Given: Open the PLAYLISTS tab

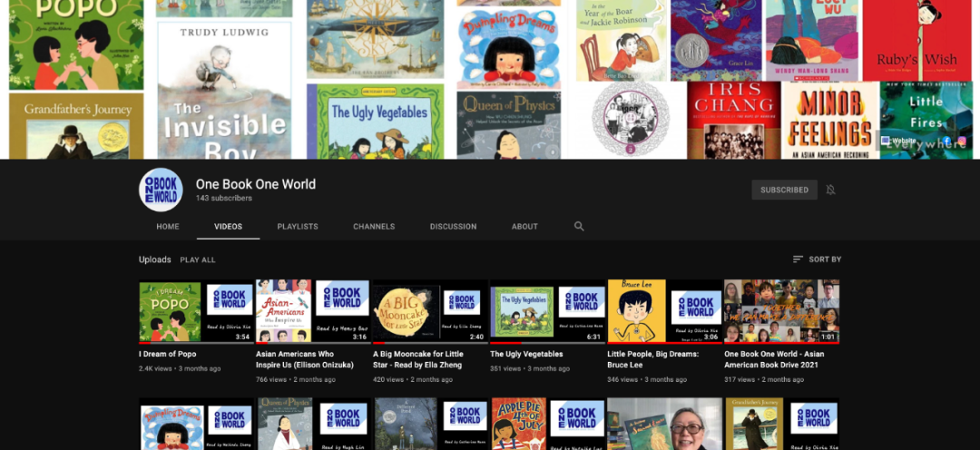Looking at the screenshot, I should (298, 226).
